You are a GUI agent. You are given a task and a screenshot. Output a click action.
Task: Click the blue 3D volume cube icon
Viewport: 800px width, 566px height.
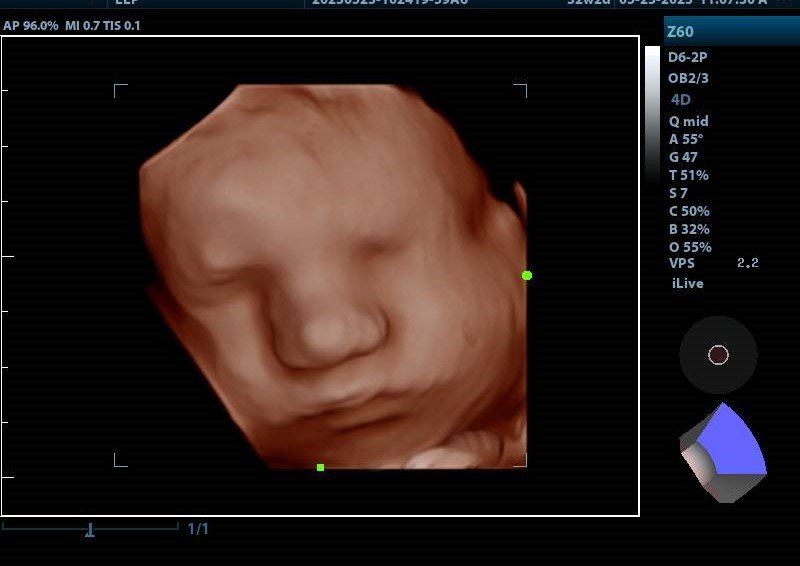pyautogui.click(x=723, y=453)
